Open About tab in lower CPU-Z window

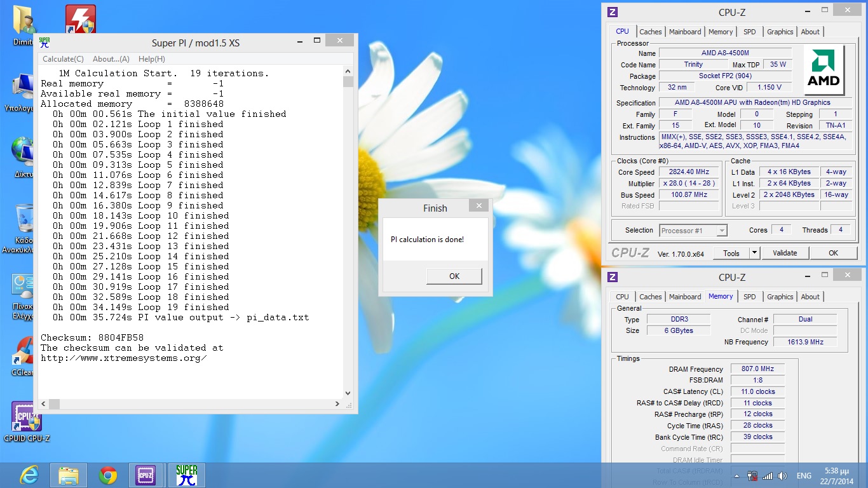tap(810, 297)
